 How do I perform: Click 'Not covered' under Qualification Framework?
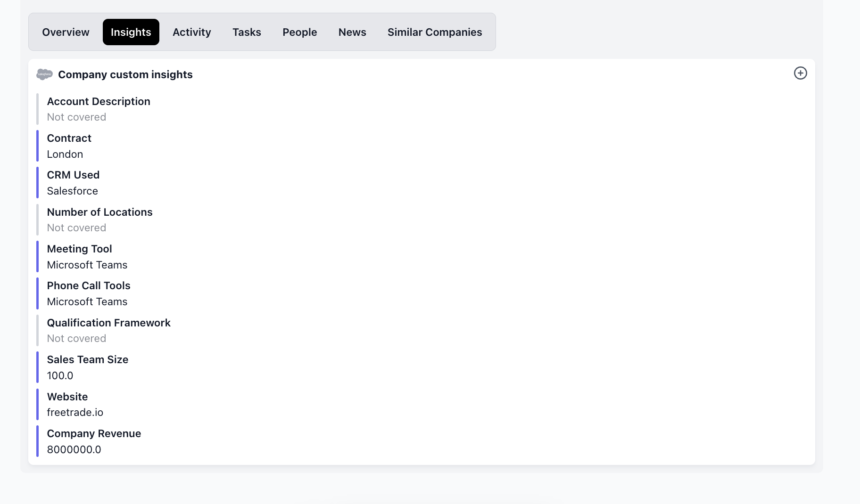[x=76, y=338]
